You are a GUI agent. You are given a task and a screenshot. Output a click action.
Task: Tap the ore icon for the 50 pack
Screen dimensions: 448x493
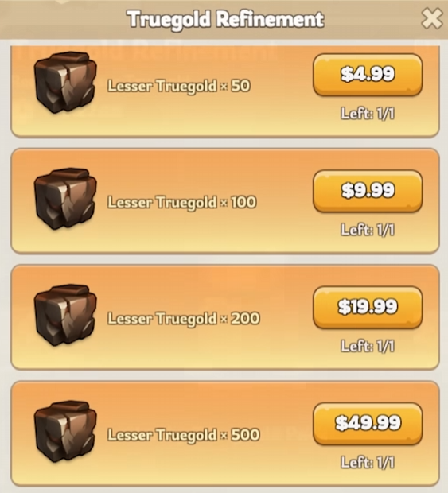[65, 83]
